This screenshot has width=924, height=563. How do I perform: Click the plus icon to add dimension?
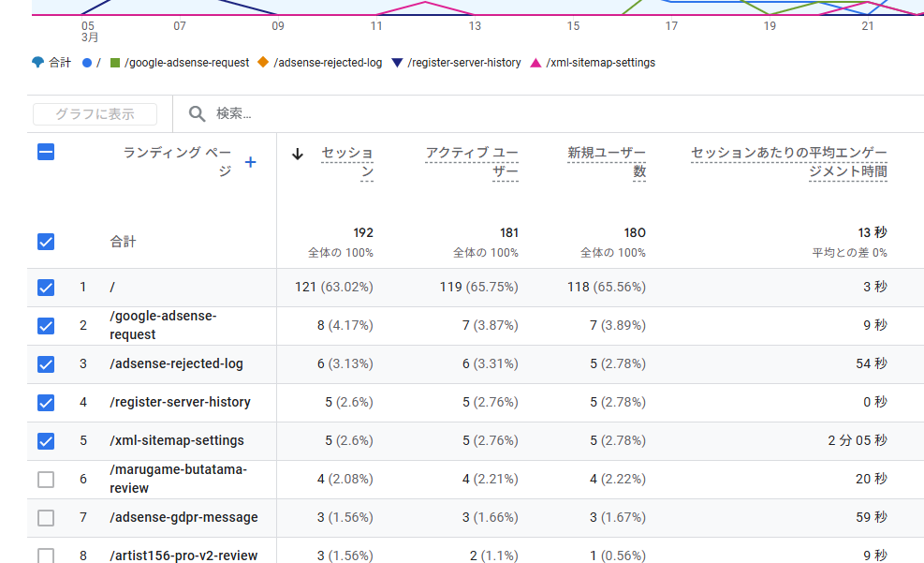click(250, 162)
